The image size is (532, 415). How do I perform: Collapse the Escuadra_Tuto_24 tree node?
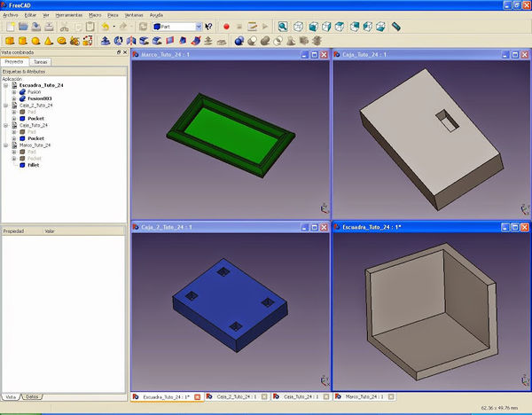coord(5,85)
